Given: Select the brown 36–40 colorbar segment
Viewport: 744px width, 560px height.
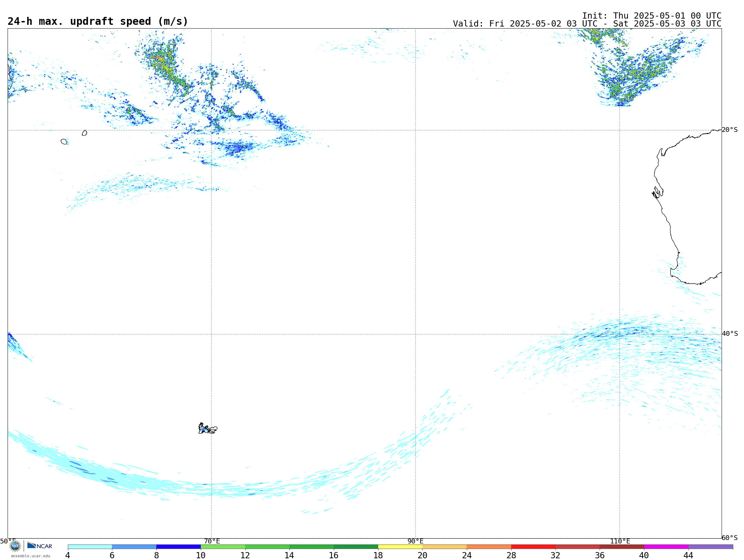Looking at the screenshot, I should (x=622, y=547).
